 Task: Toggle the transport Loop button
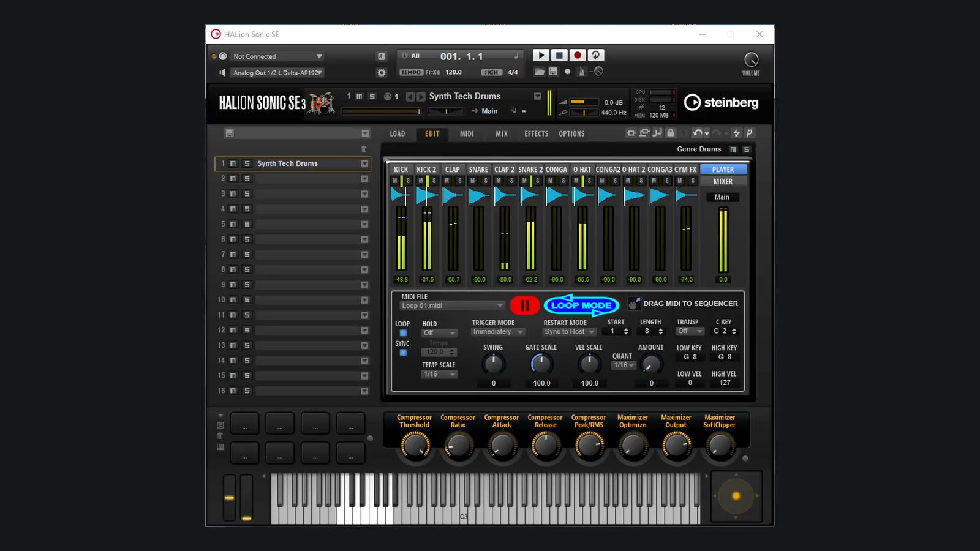pyautogui.click(x=595, y=55)
